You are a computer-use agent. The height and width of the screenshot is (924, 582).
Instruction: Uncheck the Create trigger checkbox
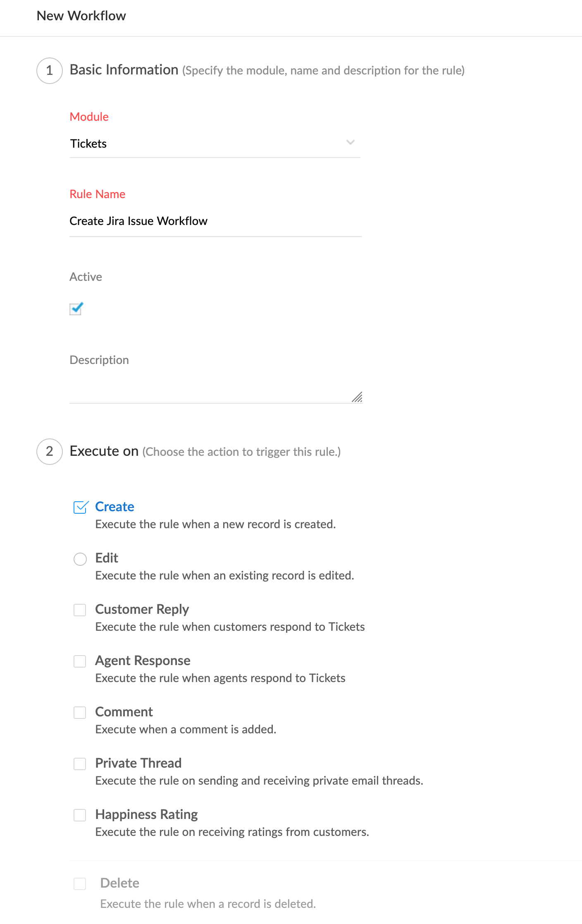click(80, 507)
